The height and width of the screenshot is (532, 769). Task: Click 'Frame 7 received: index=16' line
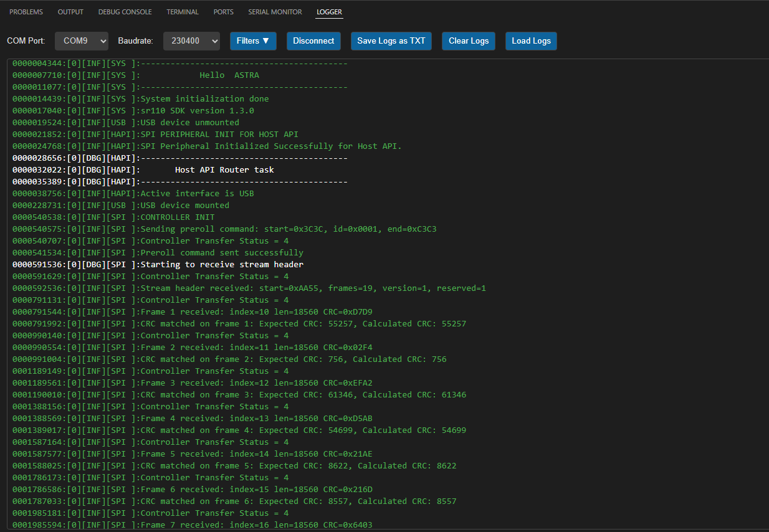point(193,525)
